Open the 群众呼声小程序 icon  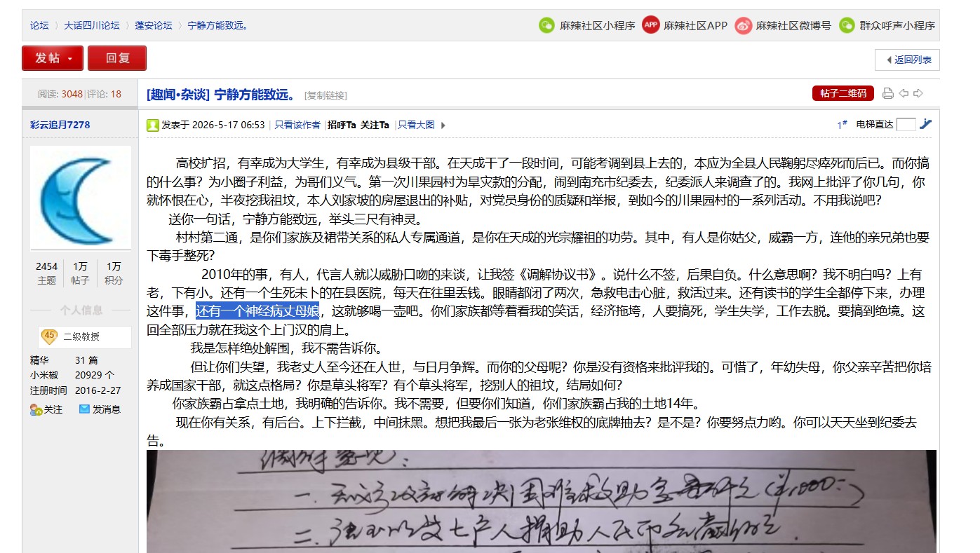pyautogui.click(x=847, y=25)
